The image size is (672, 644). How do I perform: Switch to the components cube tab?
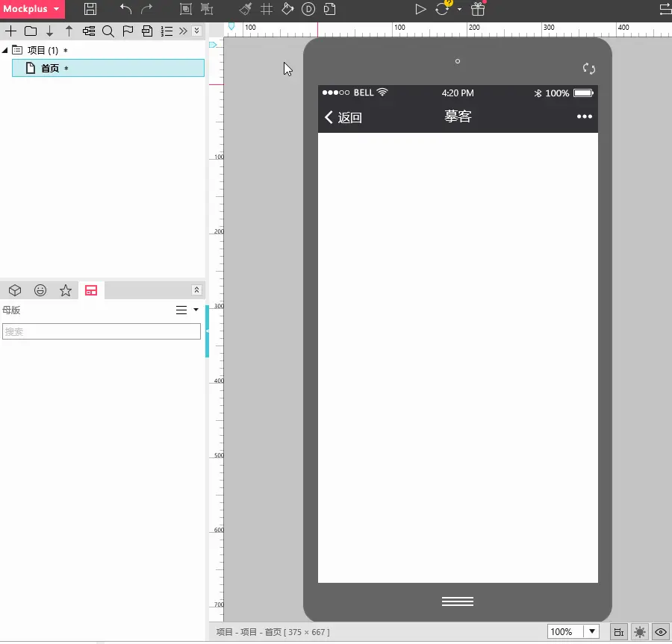pos(15,290)
